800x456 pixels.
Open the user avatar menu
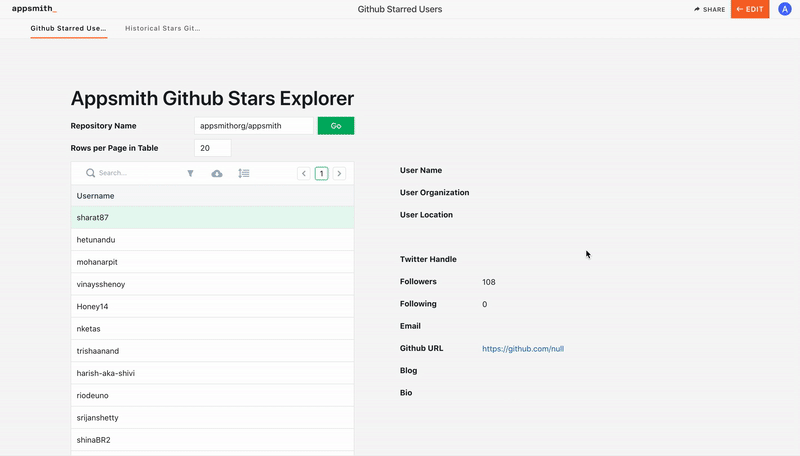click(x=785, y=9)
